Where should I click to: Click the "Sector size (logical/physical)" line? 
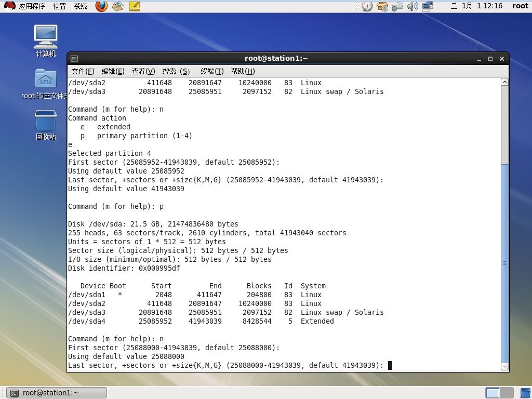point(178,251)
